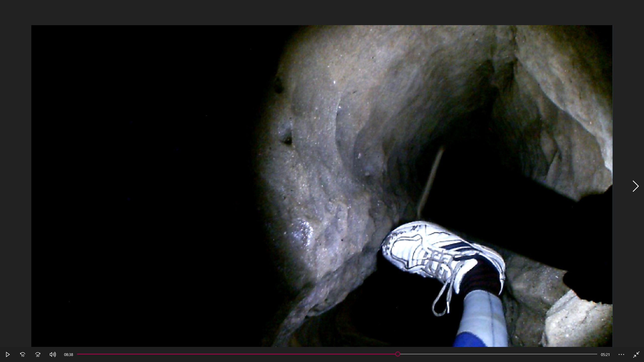Click the 08:38 elapsed time label
Viewport: 644px width, 362px height.
(68, 355)
